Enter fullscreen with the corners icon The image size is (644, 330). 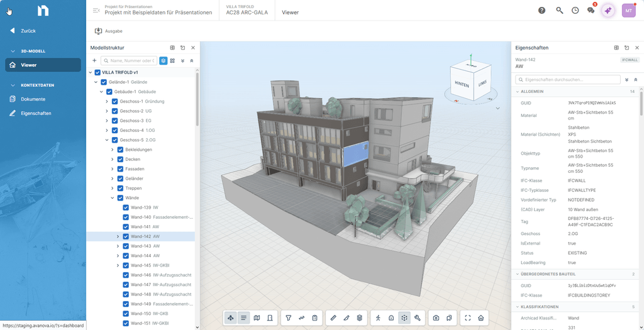coord(467,317)
